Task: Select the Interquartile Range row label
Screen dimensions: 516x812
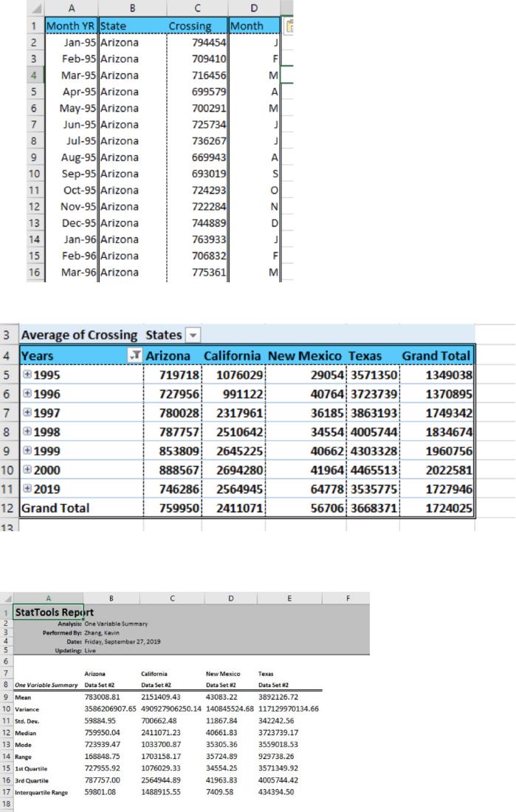Action: (41, 792)
